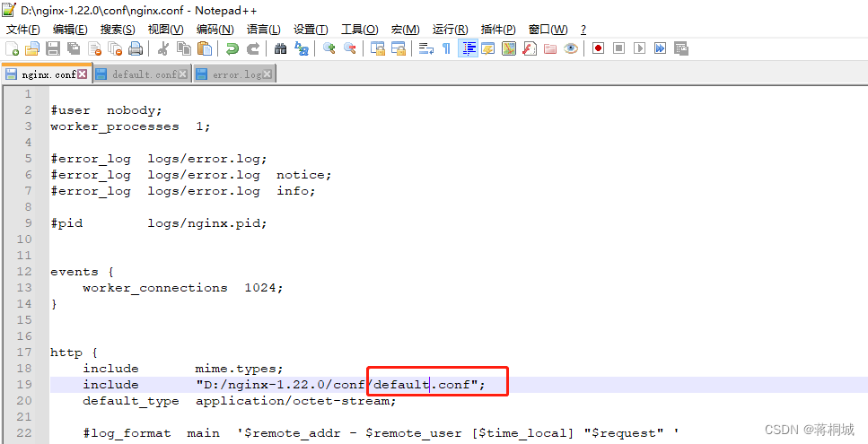Click the Zoom In magnifier icon
Screen dimensions: 868x444
pos(329,48)
